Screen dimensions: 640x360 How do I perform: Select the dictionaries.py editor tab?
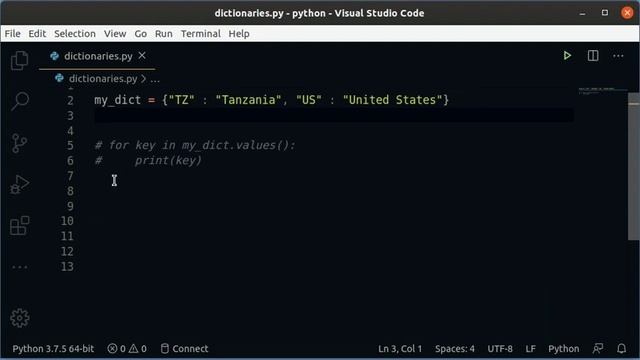[97, 56]
